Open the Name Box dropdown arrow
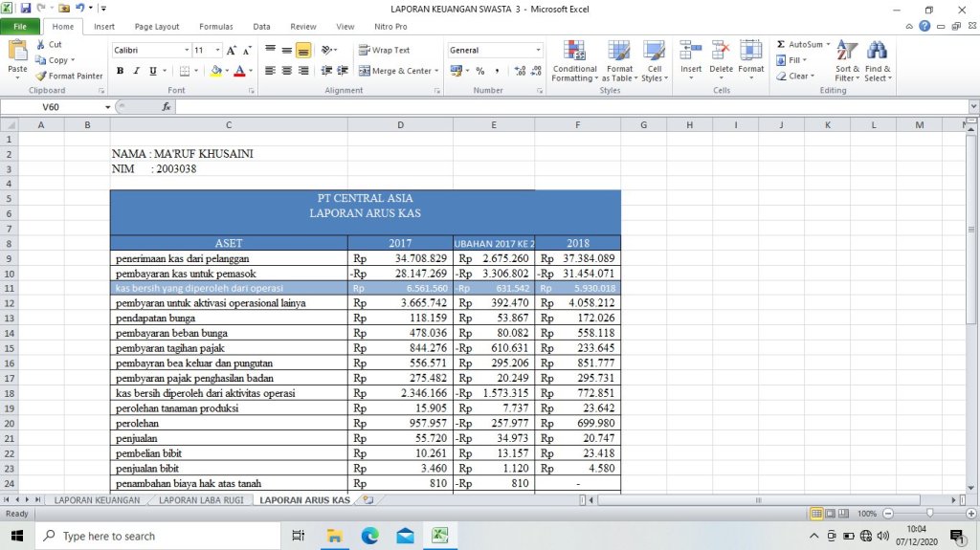 (x=107, y=107)
